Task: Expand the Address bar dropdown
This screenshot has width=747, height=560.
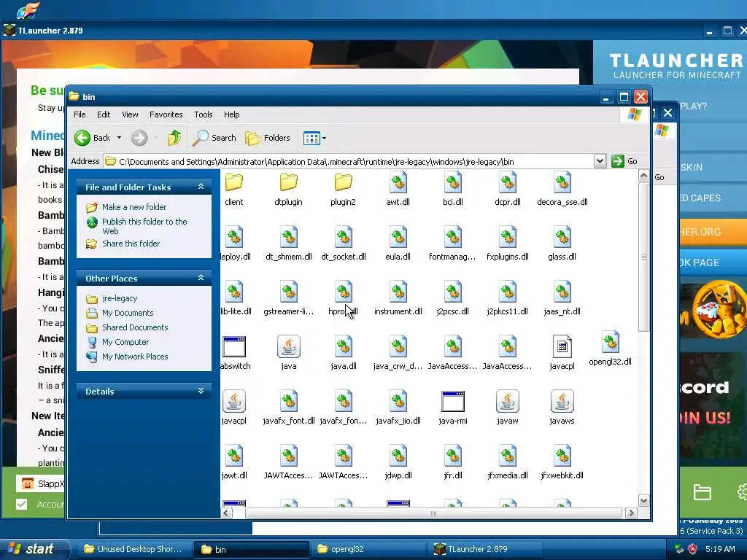Action: point(600,161)
